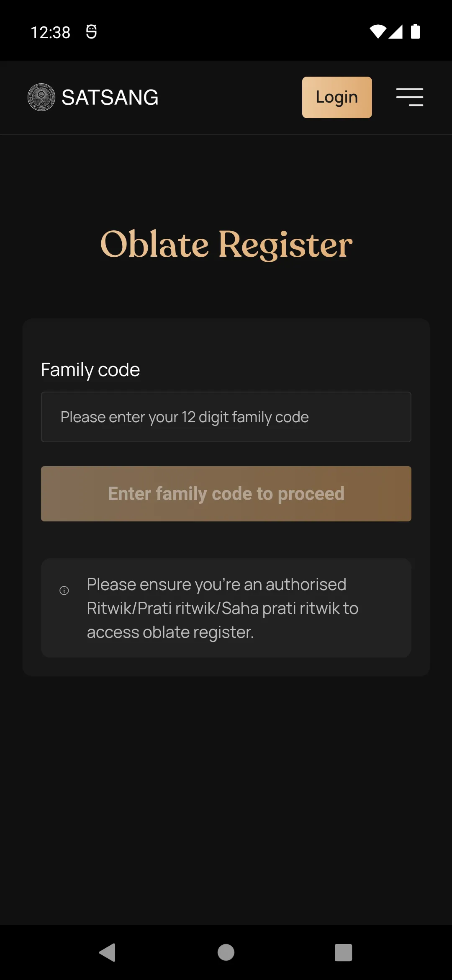The height and width of the screenshot is (980, 452).
Task: Focus the 12 digit family code field
Action: pyautogui.click(x=226, y=417)
